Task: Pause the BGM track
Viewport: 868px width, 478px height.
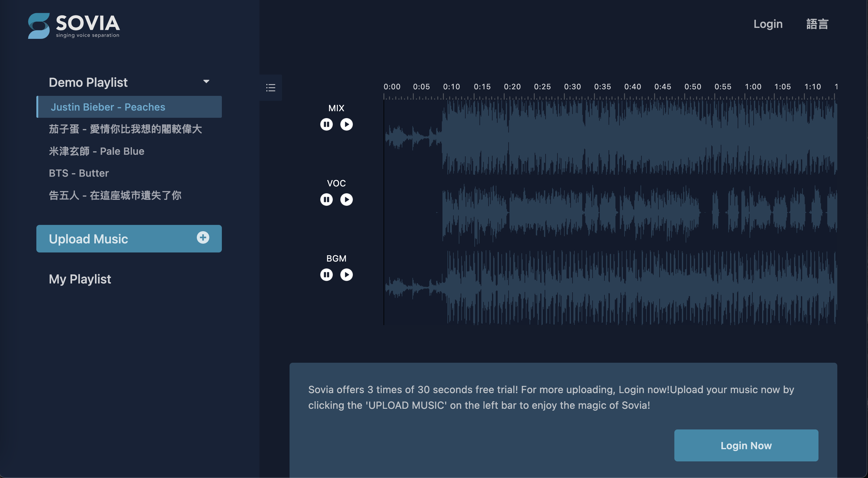Action: 326,274
